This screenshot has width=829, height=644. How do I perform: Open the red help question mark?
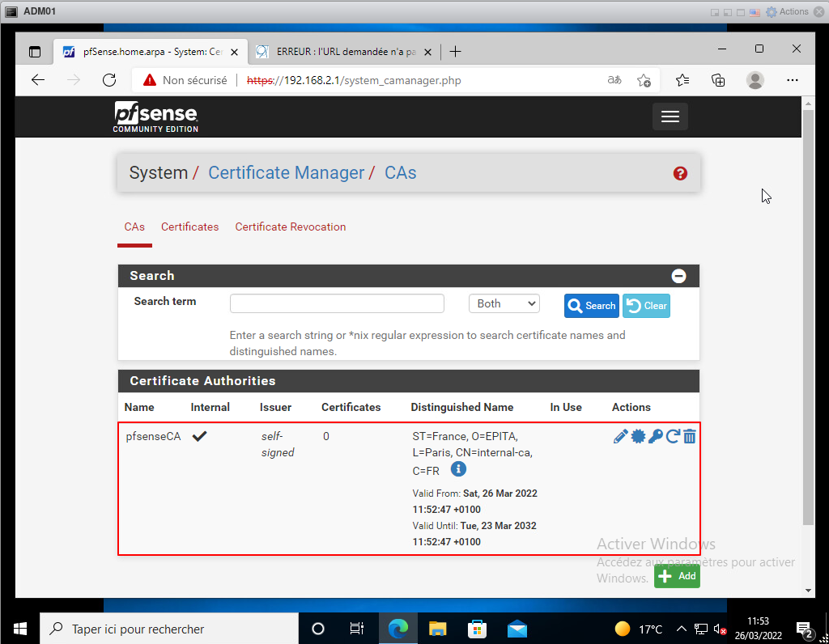click(680, 173)
